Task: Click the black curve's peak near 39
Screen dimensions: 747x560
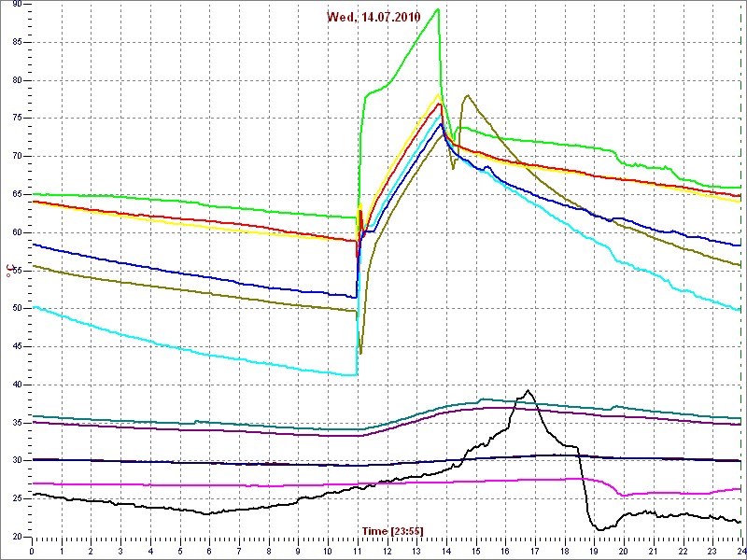Action: tap(528, 390)
